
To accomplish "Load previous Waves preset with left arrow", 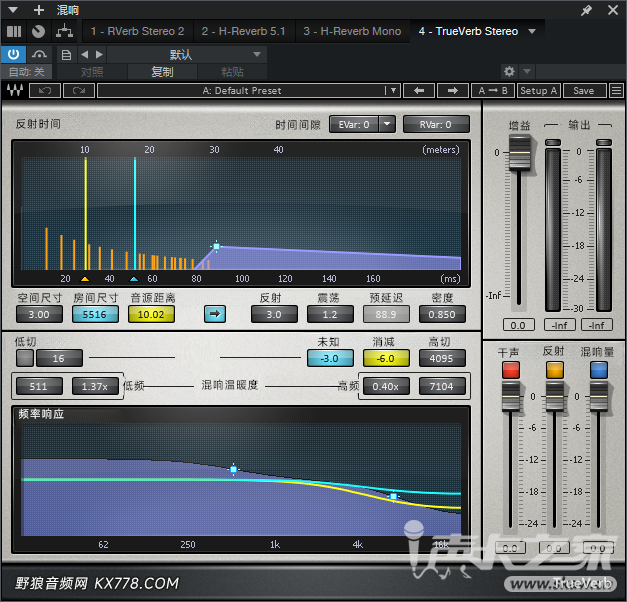I will (x=419, y=90).
